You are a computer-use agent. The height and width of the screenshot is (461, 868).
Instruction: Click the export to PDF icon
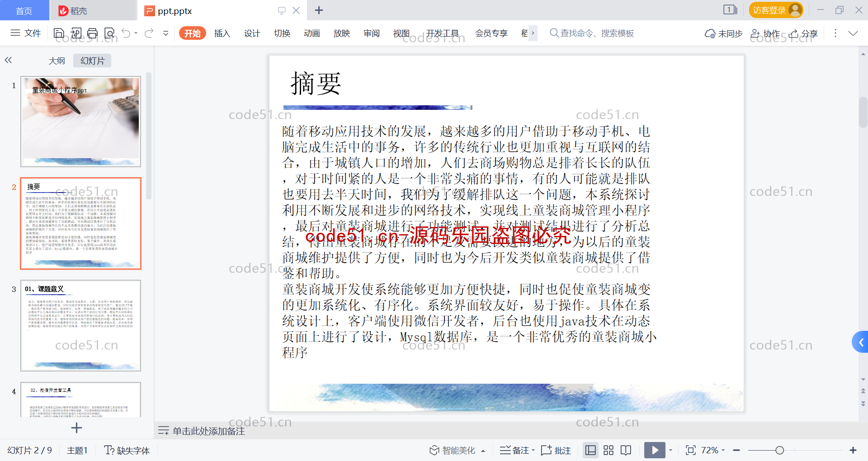point(76,33)
